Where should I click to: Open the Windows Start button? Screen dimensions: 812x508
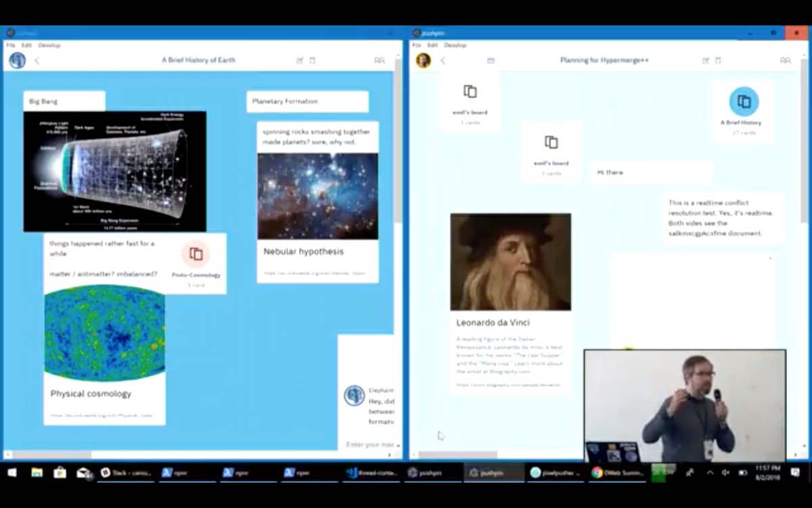(14, 472)
